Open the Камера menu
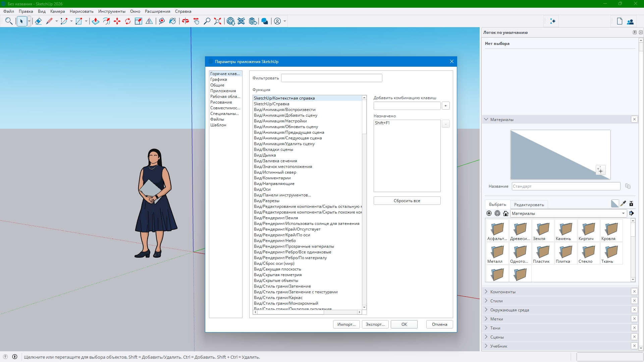644x362 pixels. tap(57, 11)
